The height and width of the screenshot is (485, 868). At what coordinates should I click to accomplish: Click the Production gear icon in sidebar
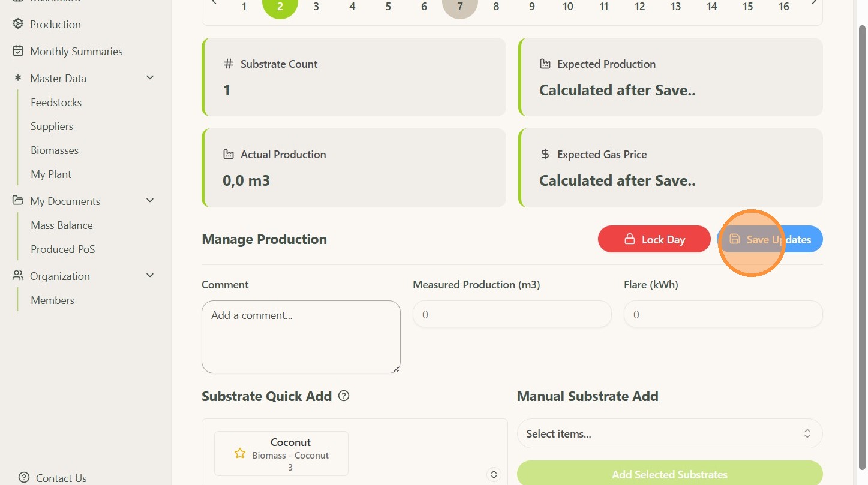(18, 24)
